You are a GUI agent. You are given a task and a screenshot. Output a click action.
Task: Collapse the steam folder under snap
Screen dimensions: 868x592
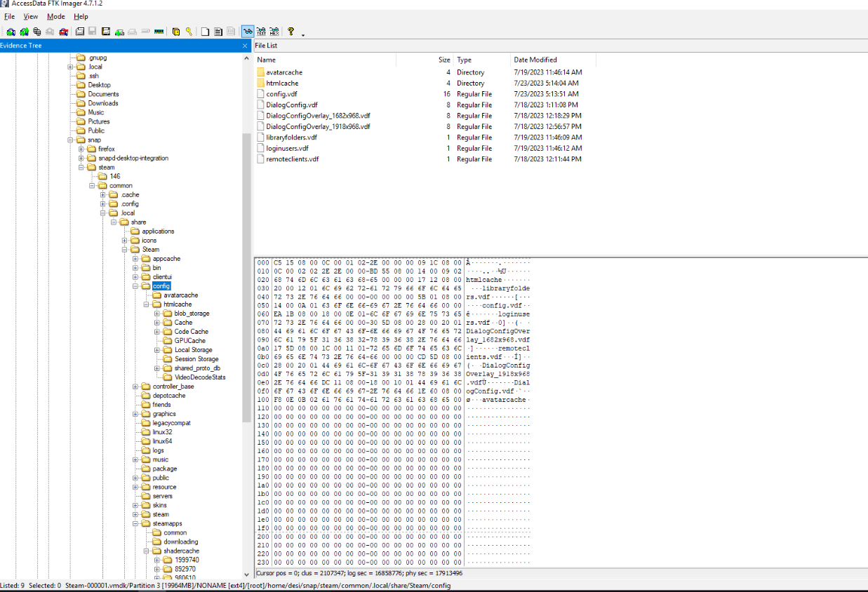pos(81,168)
